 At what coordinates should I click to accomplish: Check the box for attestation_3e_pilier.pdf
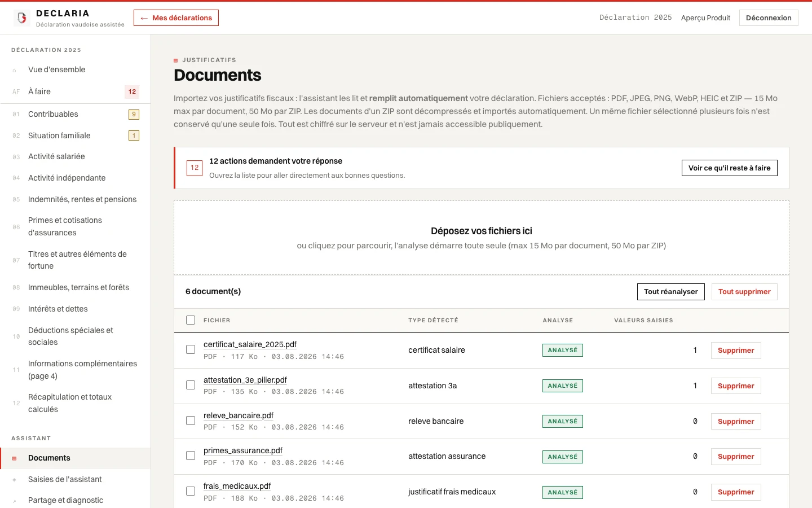(191, 385)
